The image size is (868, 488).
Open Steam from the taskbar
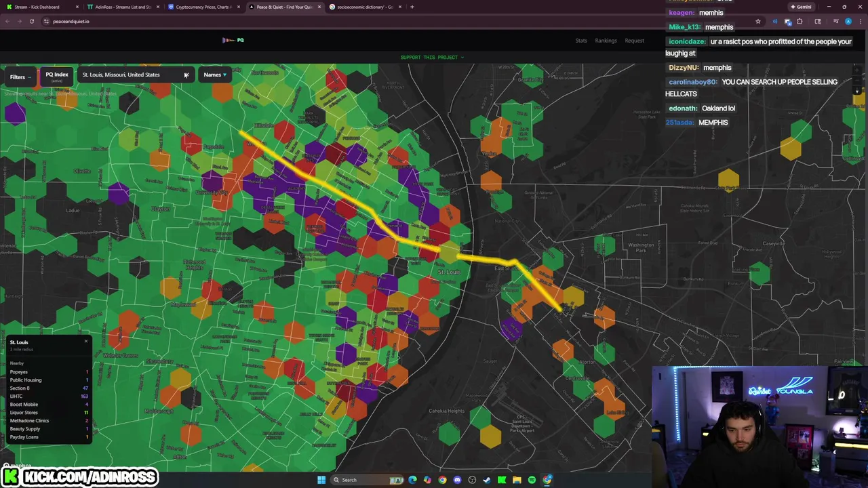pyautogui.click(x=487, y=480)
